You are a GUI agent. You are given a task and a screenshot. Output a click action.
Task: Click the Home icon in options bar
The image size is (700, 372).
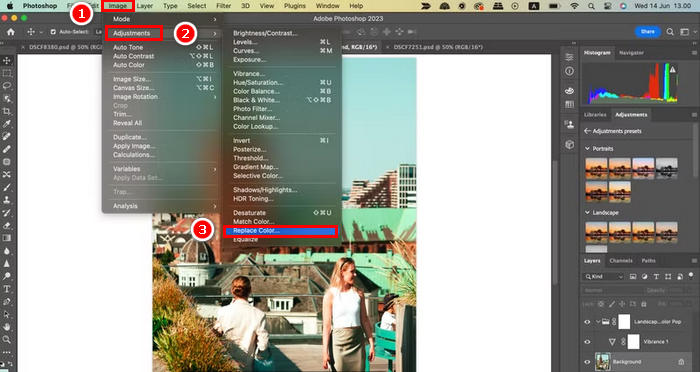coord(11,32)
